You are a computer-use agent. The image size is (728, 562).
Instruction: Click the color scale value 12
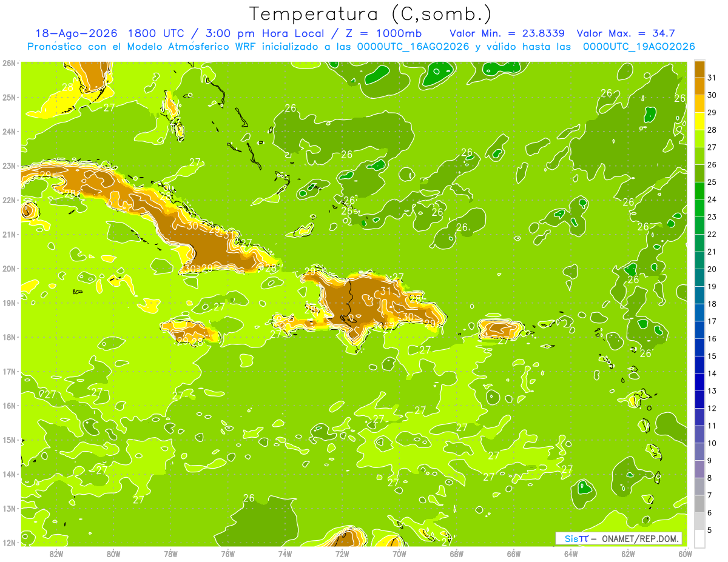[712, 409]
